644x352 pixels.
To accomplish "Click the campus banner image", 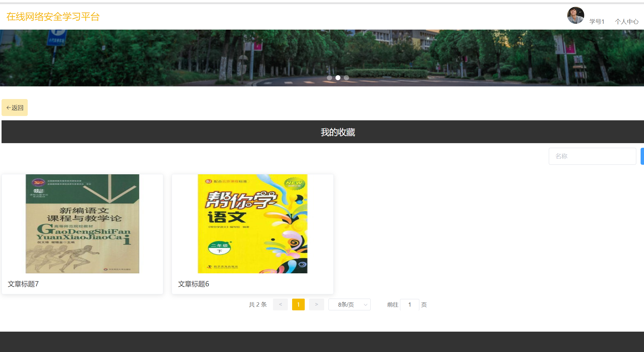I will point(322,58).
